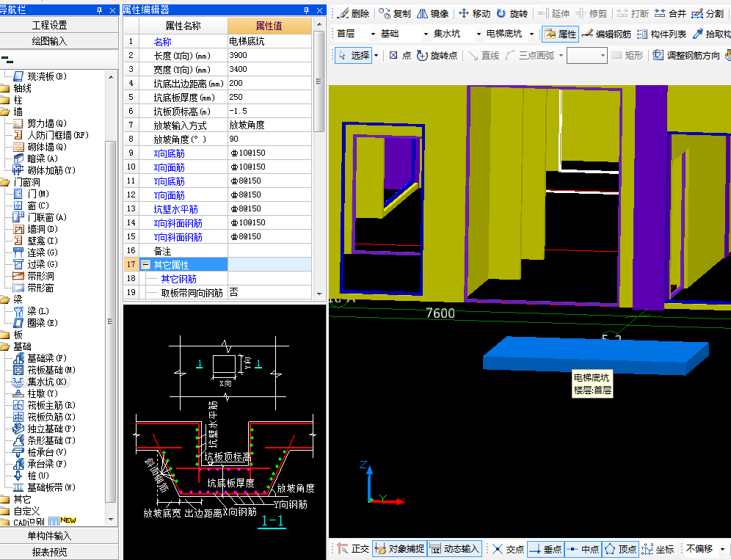This screenshot has width=731, height=560.
Task: Click the X向底筋 property link
Action: coord(170,153)
